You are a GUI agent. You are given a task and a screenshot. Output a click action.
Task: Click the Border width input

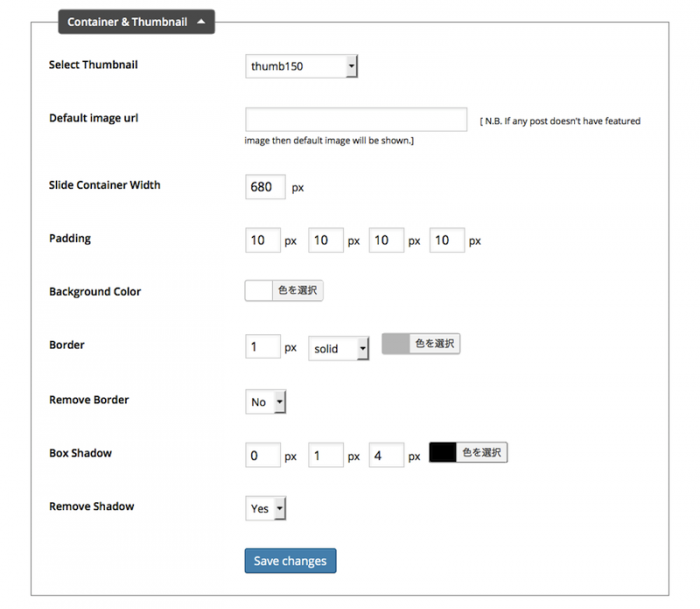click(x=263, y=346)
